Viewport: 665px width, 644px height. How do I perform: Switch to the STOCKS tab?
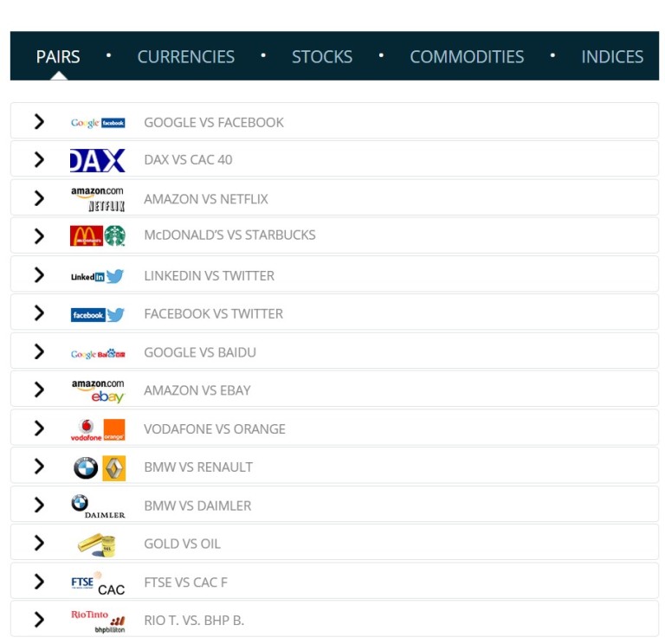322,57
